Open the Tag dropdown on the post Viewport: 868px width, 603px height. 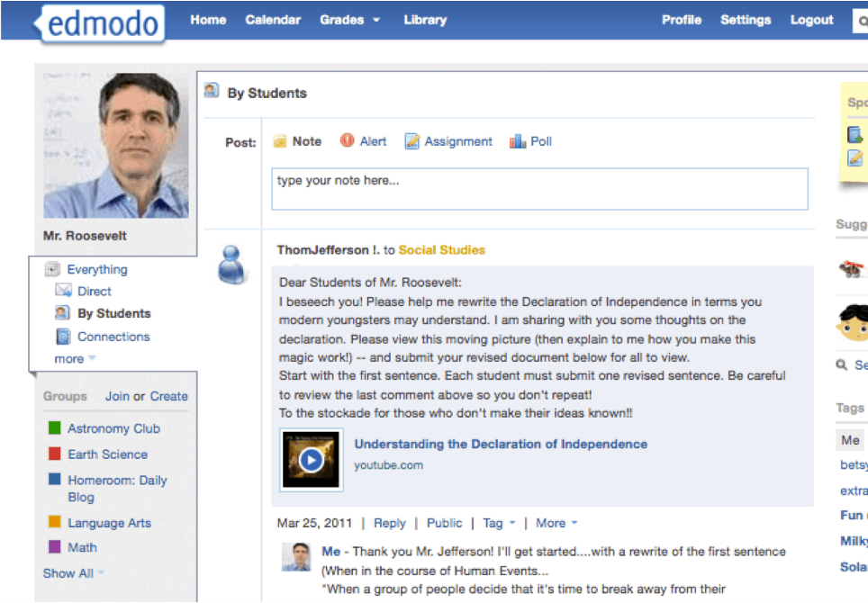pyautogui.click(x=499, y=523)
